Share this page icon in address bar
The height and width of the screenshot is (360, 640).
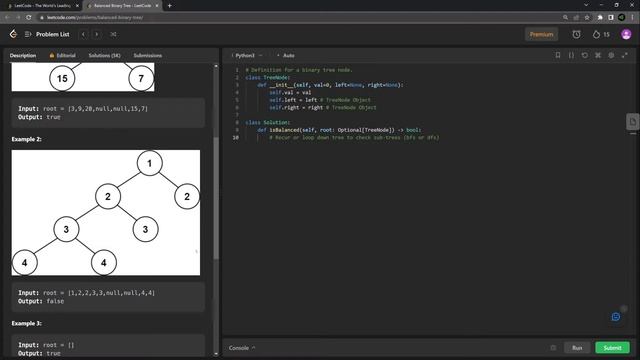click(576, 18)
